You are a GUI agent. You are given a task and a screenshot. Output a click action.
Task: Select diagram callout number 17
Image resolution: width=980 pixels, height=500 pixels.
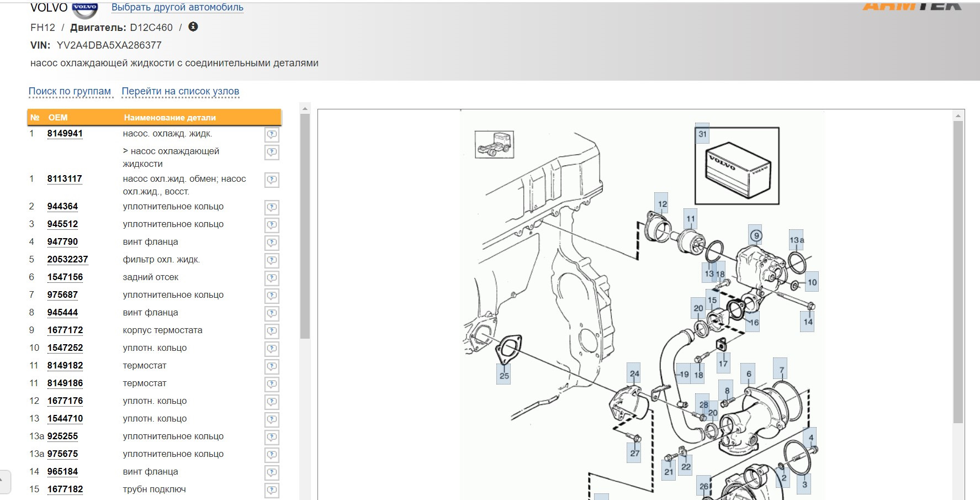[x=723, y=364]
